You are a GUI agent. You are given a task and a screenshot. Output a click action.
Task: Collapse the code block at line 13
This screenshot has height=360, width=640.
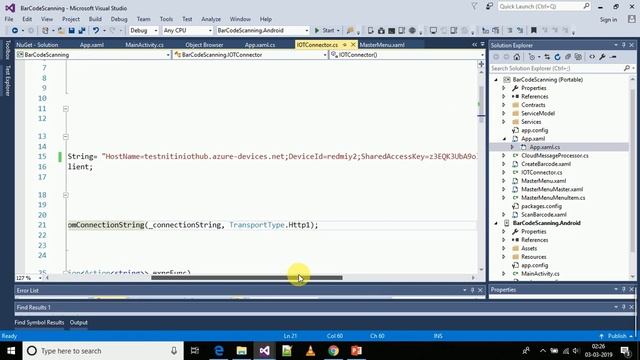(66, 137)
